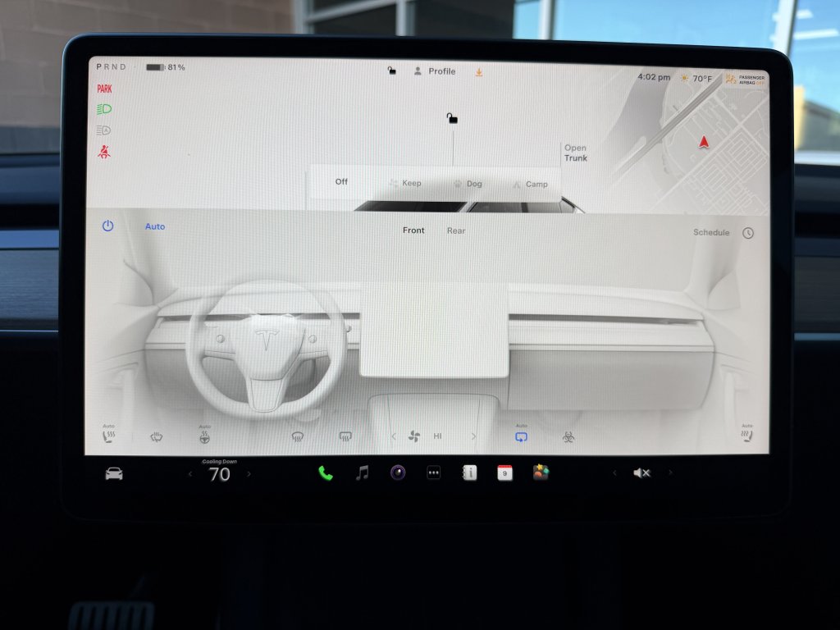Activate passenger seat heater icon

tap(746, 436)
